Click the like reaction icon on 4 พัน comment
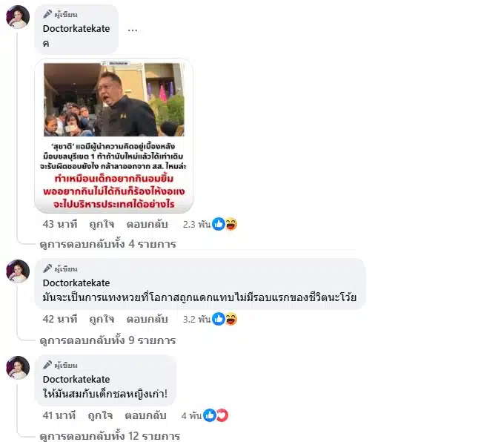The image size is (504, 442). [210, 415]
